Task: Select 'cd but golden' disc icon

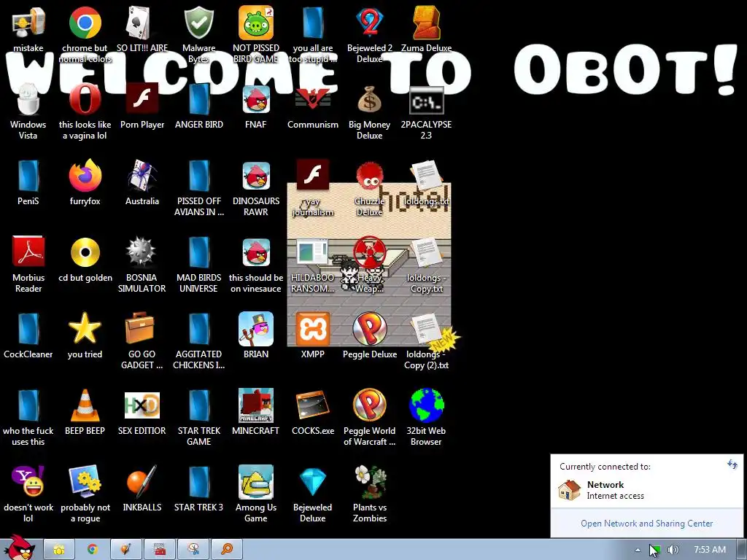Action: pos(85,252)
